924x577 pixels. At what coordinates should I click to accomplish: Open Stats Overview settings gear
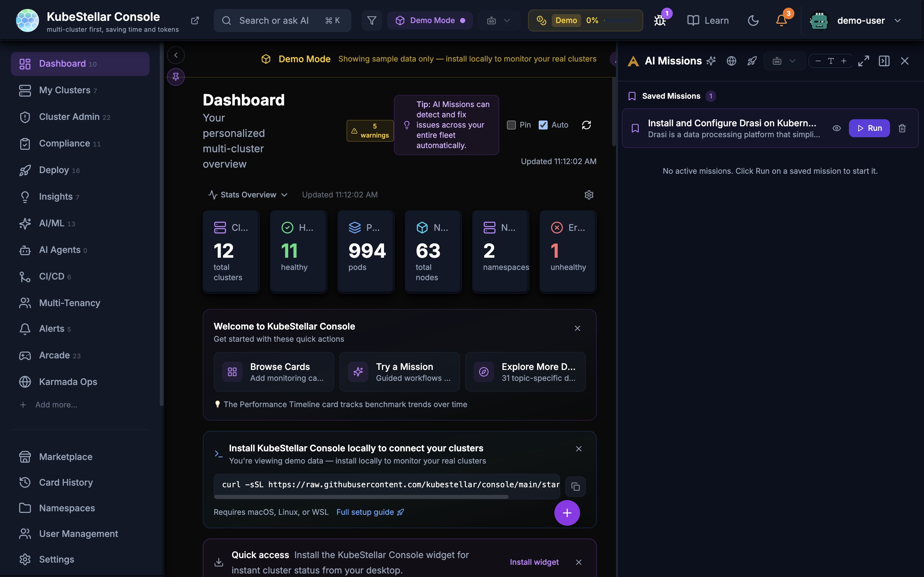(589, 195)
